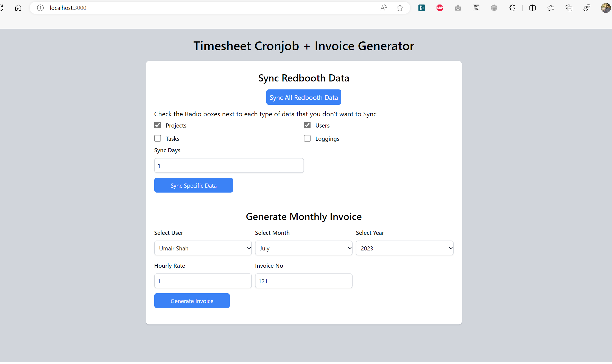Open the Select Month dropdown
The height and width of the screenshot is (364, 612).
pos(303,248)
